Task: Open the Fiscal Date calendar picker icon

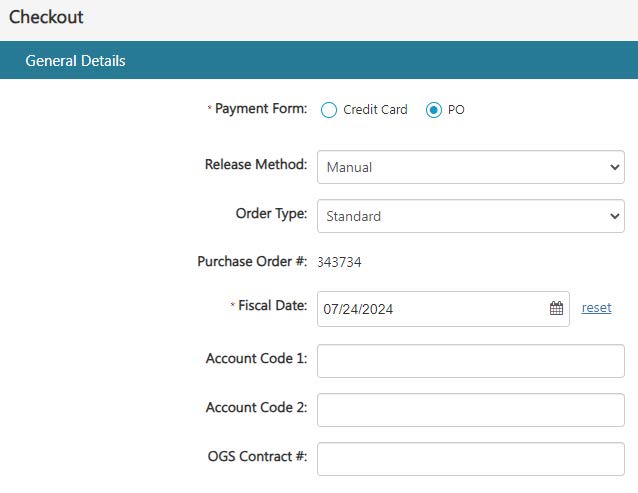Action: [x=556, y=309]
